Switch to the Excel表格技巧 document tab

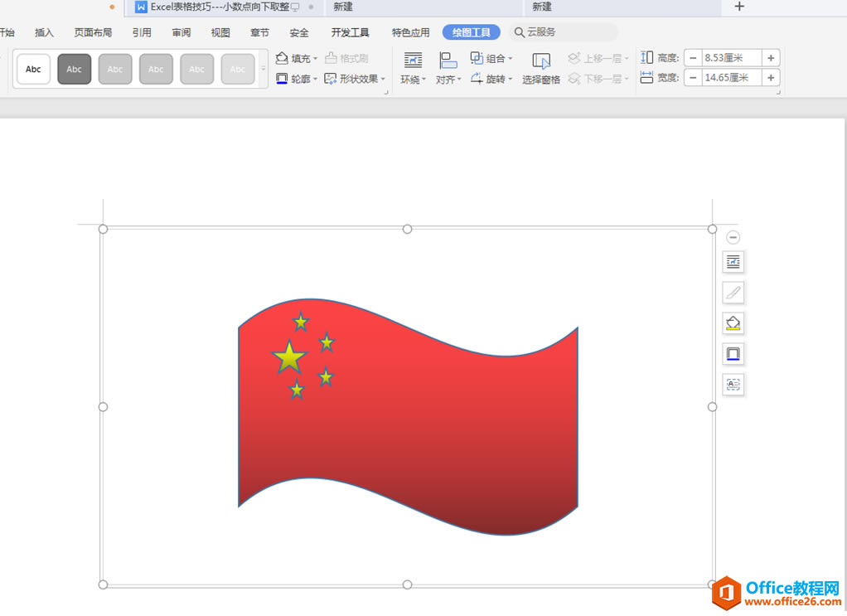[x=224, y=7]
